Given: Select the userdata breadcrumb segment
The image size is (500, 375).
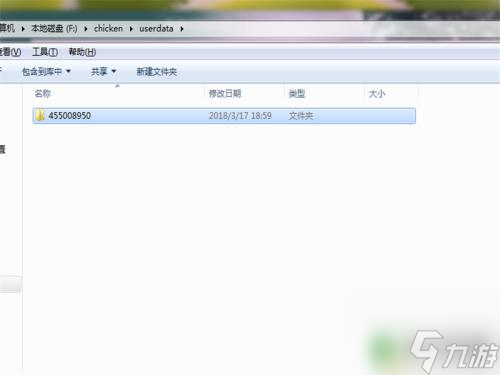Looking at the screenshot, I should click(156, 29).
